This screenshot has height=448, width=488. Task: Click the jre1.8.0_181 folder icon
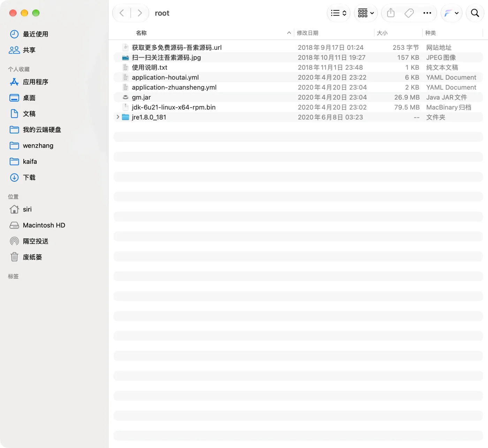(125, 117)
